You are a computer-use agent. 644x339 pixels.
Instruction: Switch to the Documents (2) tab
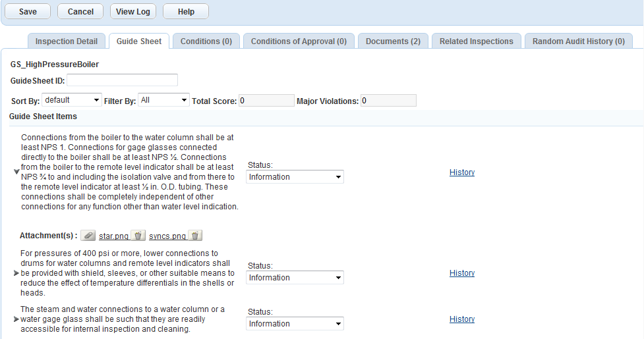pos(393,41)
